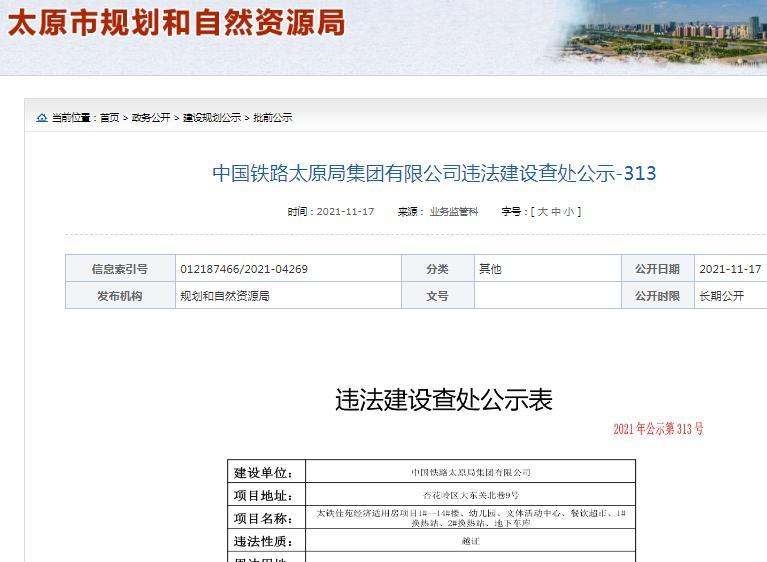Set font size to 中
Image resolution: width=767 pixels, height=562 pixels.
[x=556, y=212]
